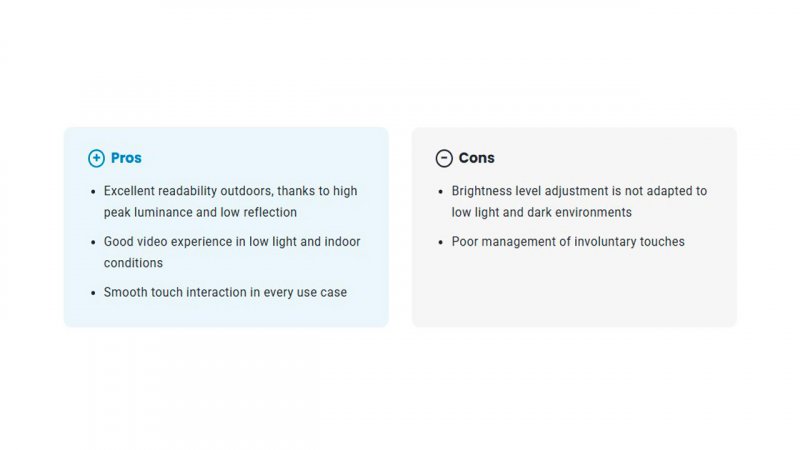Screen dimensions: 800x450
Task: Click 'Smooth touch interaction in every use case'
Action: pyautogui.click(x=225, y=292)
